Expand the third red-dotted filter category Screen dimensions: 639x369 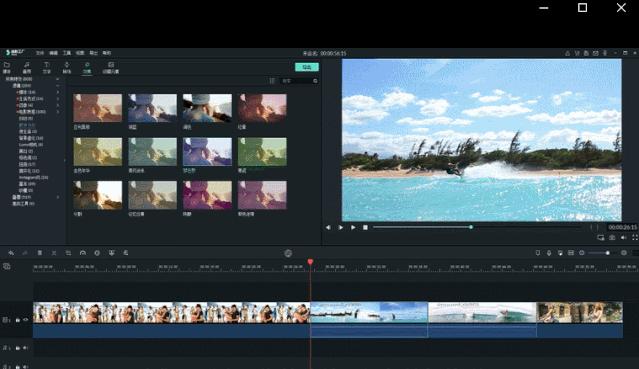pyautogui.click(x=57, y=105)
